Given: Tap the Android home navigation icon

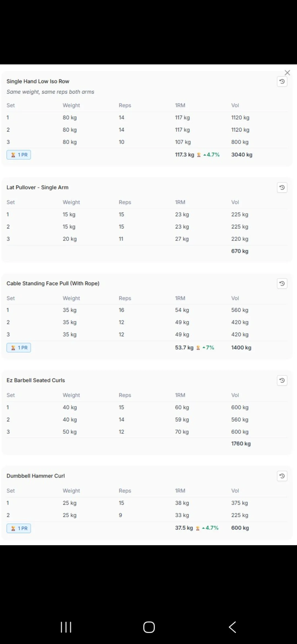Looking at the screenshot, I should (x=149, y=627).
